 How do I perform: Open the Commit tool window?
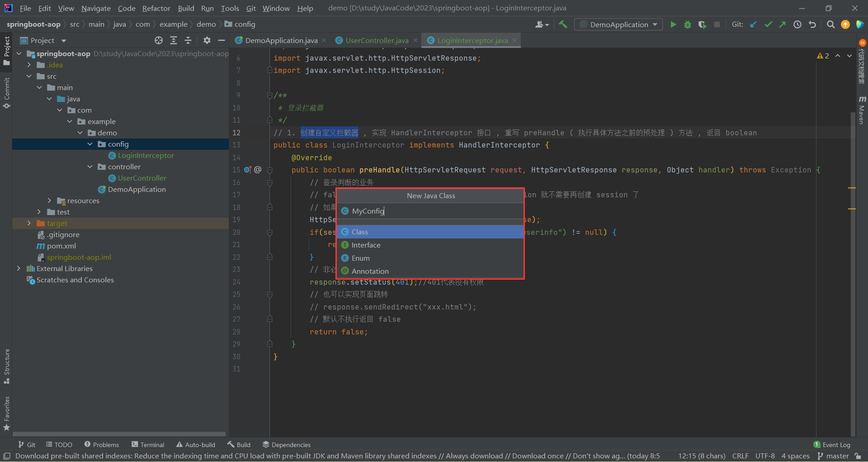pyautogui.click(x=6, y=93)
